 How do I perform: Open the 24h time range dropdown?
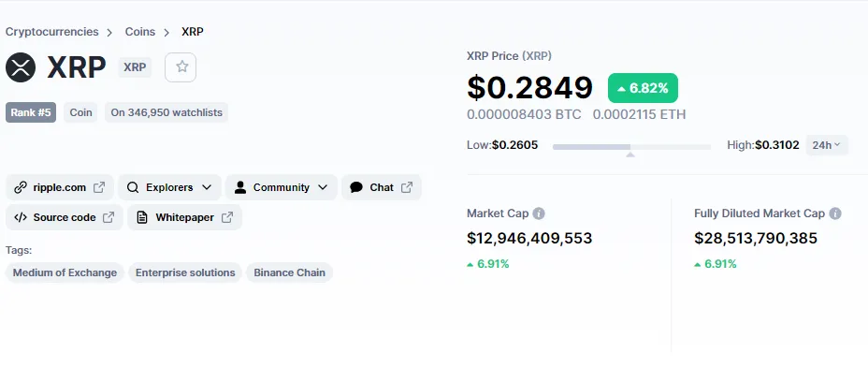827,145
